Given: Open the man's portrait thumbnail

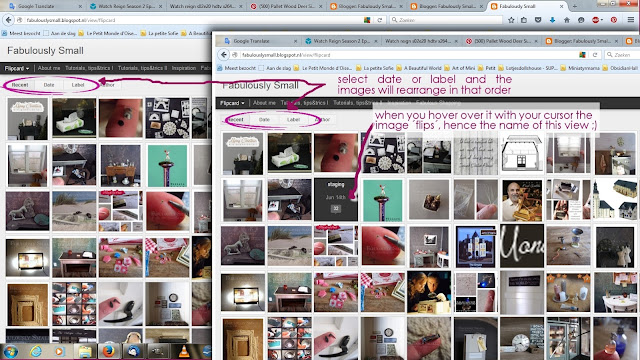Looking at the screenshot, I should pyautogui.click(x=522, y=200).
